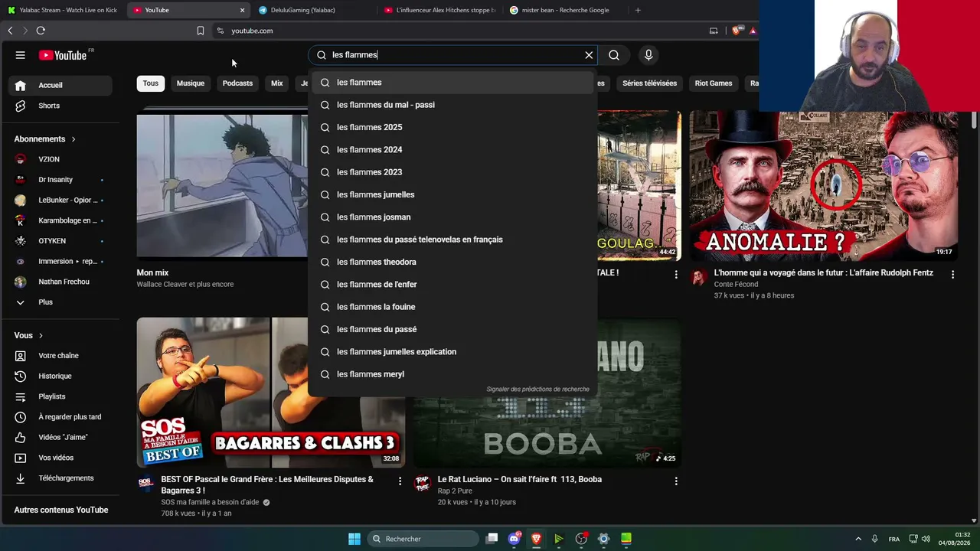
Task: Open the Discord taskbar icon
Action: pyautogui.click(x=514, y=539)
